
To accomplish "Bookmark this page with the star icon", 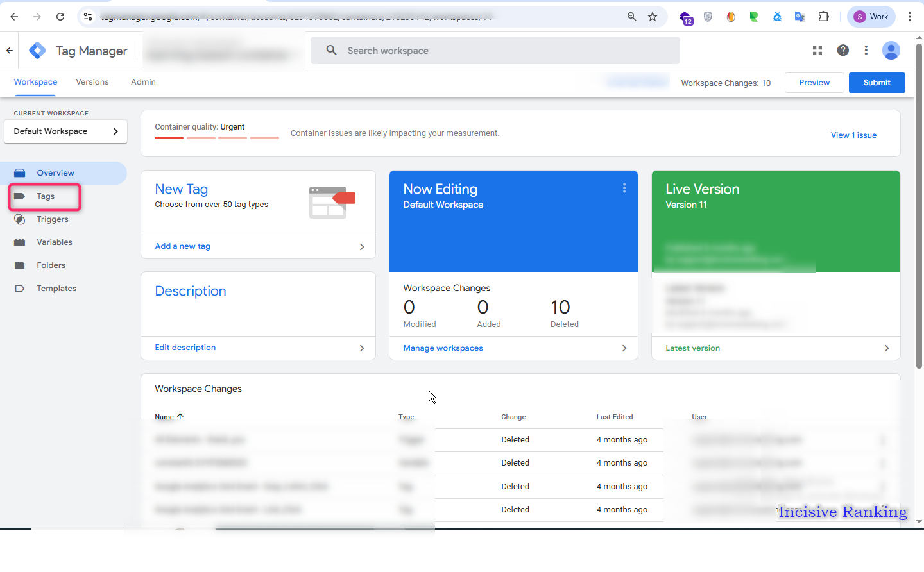I will coord(653,17).
